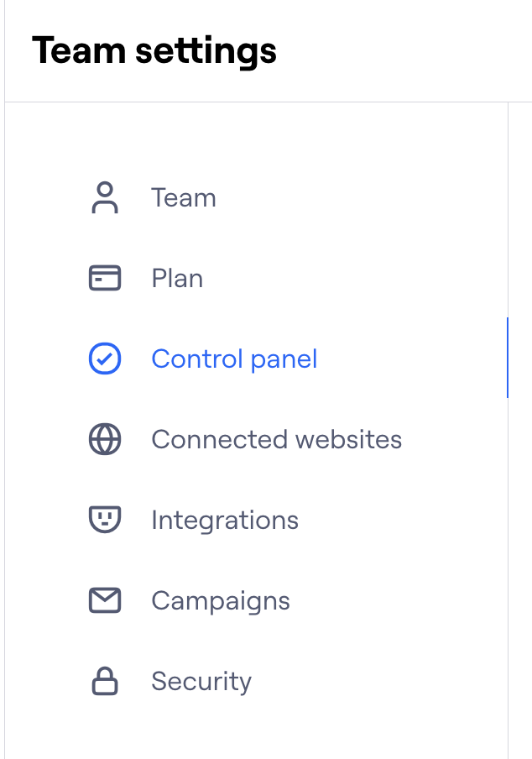Click the globe icon for Connected websites

tap(105, 440)
